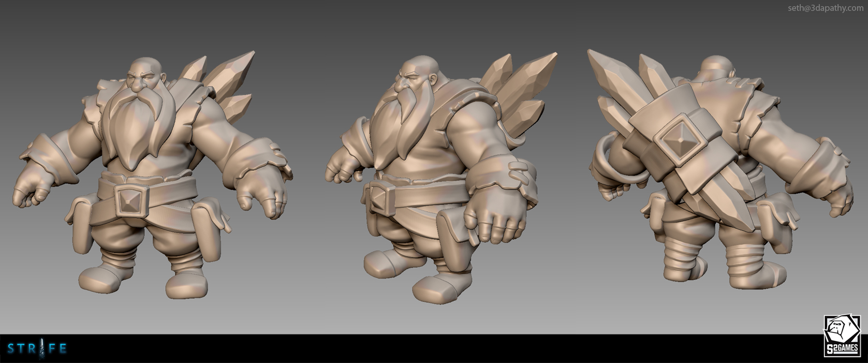
Task: Click the ring bracelet on the back-view dwarf
Action: [613, 165]
